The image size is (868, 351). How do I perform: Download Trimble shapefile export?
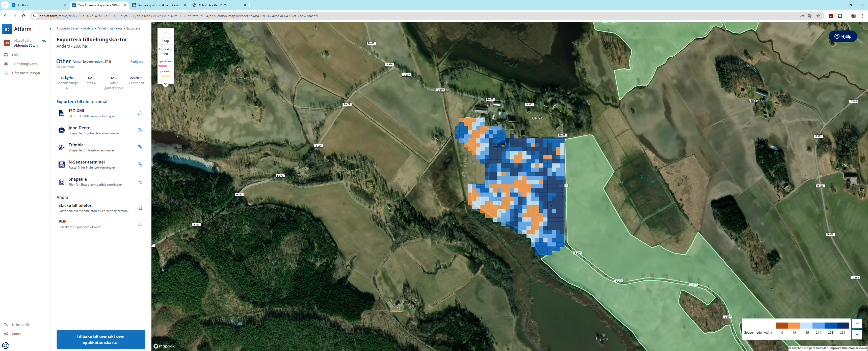coord(140,147)
